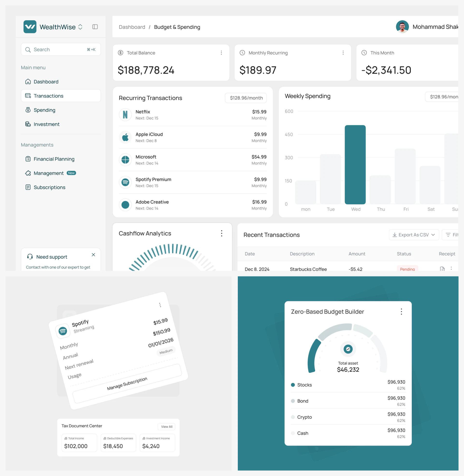Click the Stocks color dot legend

click(293, 385)
